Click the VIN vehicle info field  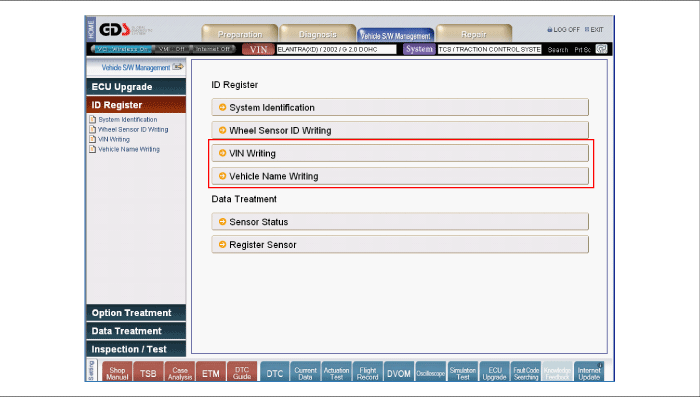tap(336, 49)
